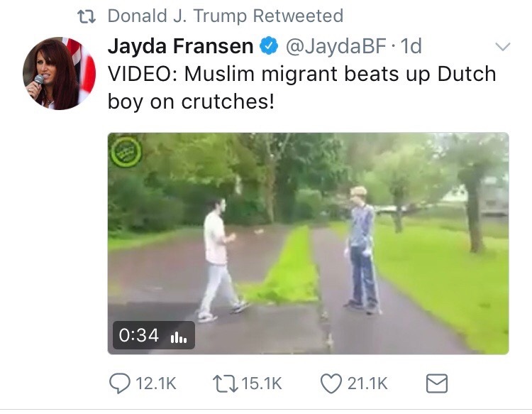Click the retweet arrows icon below video
This screenshot has height=414, width=532.
click(x=225, y=383)
